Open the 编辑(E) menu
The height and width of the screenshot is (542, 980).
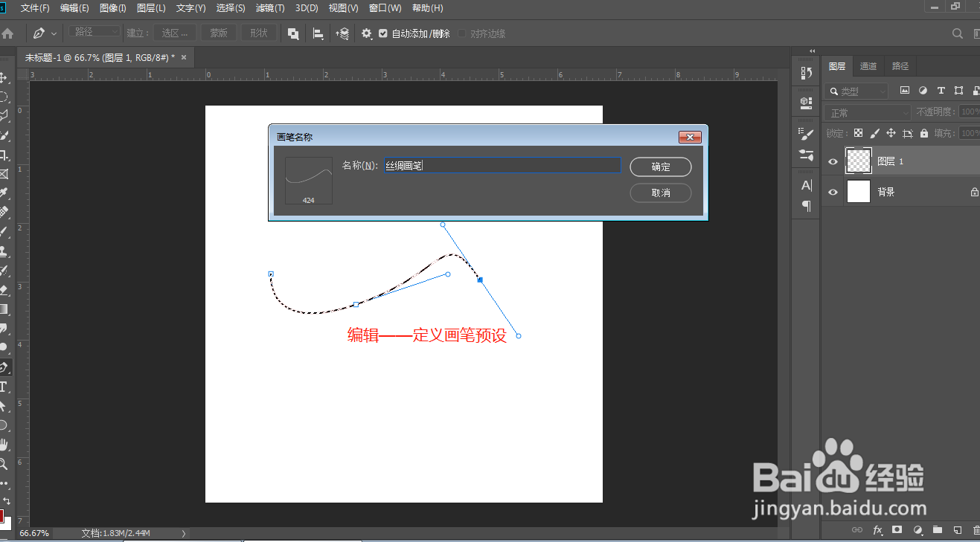pyautogui.click(x=74, y=8)
